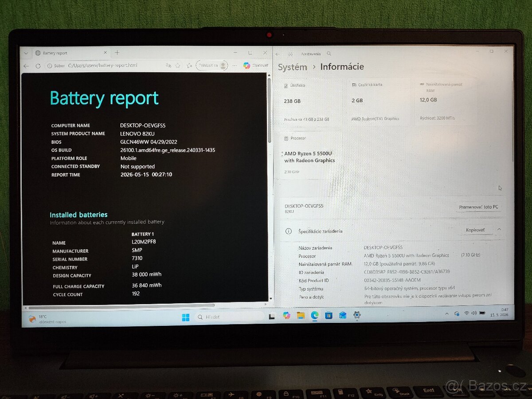Open File Explorer from taskbar
532x399 pixels.
click(x=301, y=315)
